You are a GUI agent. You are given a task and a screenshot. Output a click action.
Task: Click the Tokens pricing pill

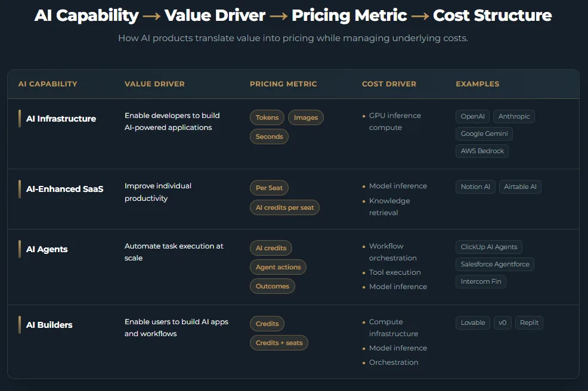267,117
